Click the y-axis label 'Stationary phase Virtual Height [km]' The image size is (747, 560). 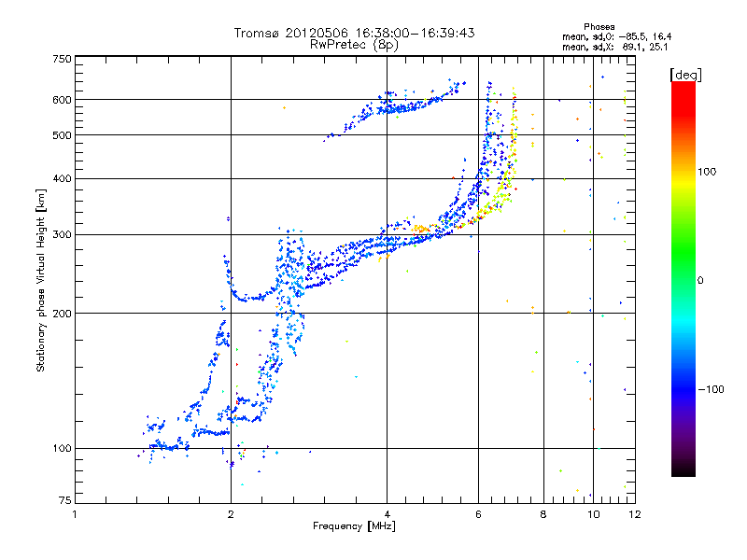point(40,281)
